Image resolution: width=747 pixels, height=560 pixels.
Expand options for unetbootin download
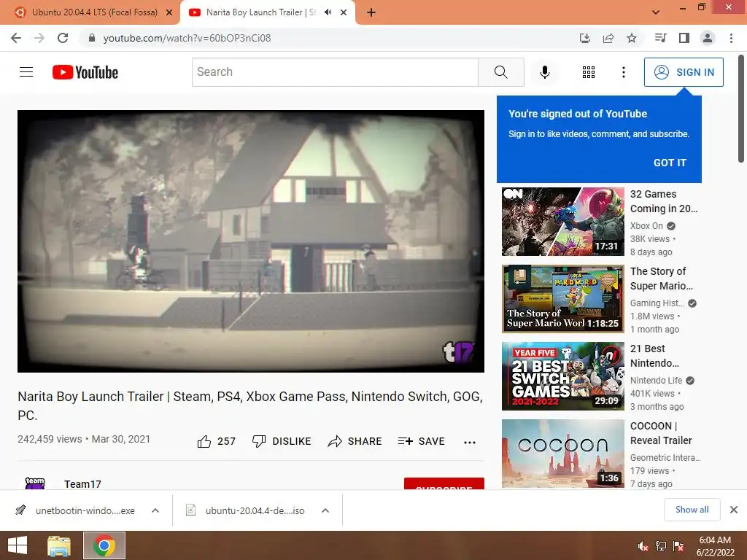pyautogui.click(x=155, y=510)
